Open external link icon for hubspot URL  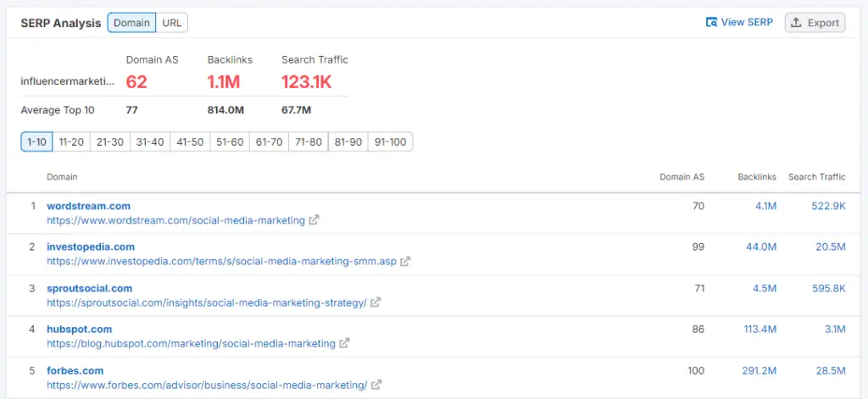pyautogui.click(x=344, y=344)
